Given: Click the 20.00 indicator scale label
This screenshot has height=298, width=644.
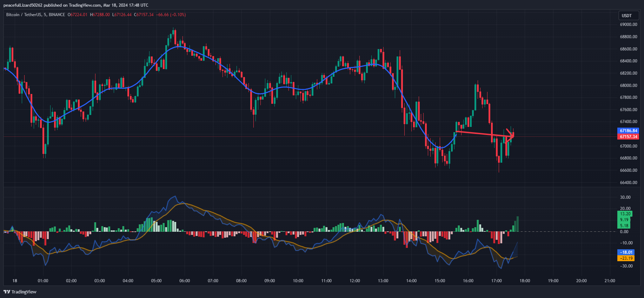Looking at the screenshot, I should [625, 209].
